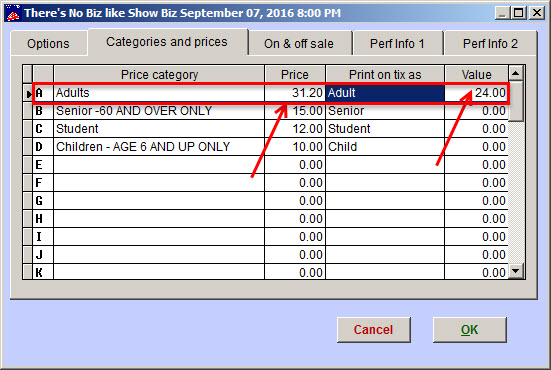Image resolution: width=551 pixels, height=370 pixels.
Task: Click the Print on tix as column header
Action: pyautogui.click(x=385, y=74)
